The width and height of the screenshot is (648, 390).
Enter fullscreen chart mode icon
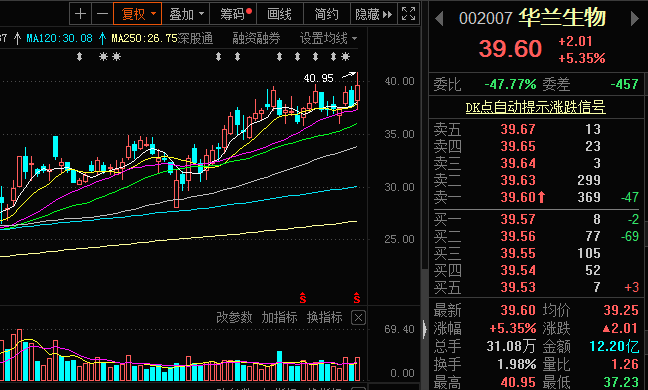[408, 14]
